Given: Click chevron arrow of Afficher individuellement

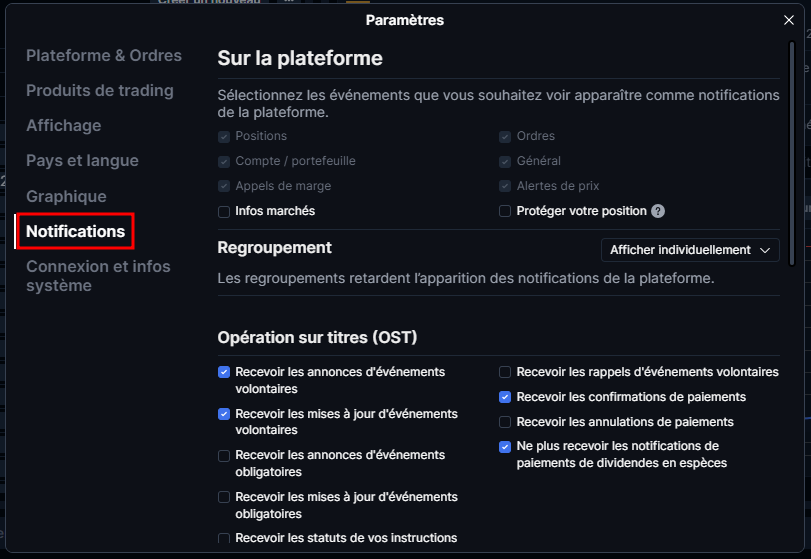Looking at the screenshot, I should click(x=764, y=250).
